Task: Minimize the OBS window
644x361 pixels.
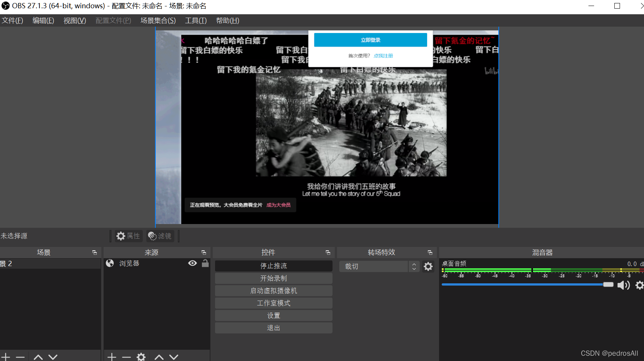Action: pyautogui.click(x=591, y=6)
